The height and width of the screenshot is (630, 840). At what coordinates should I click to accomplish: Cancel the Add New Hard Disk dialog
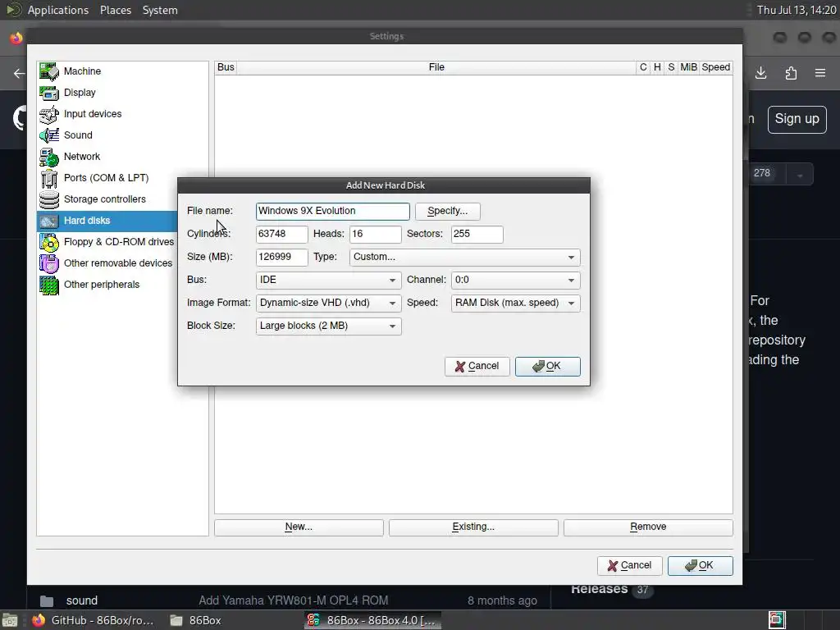coord(477,367)
